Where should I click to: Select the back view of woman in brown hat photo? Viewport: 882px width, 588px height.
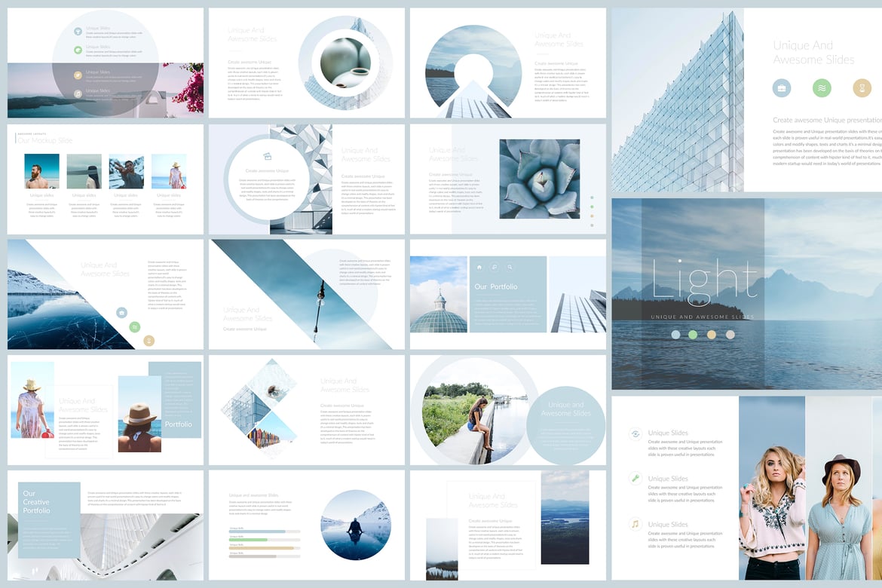(x=139, y=414)
